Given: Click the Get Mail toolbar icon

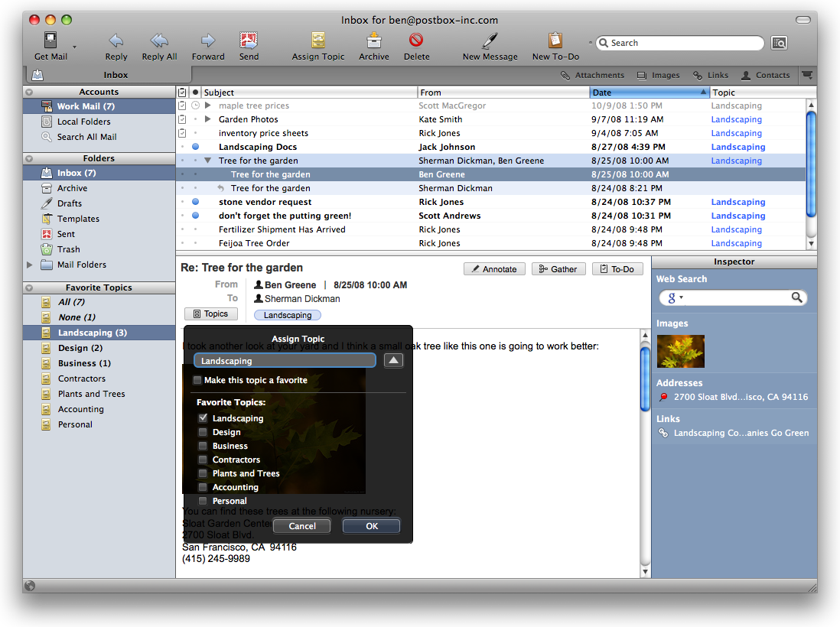Looking at the screenshot, I should [x=50, y=41].
